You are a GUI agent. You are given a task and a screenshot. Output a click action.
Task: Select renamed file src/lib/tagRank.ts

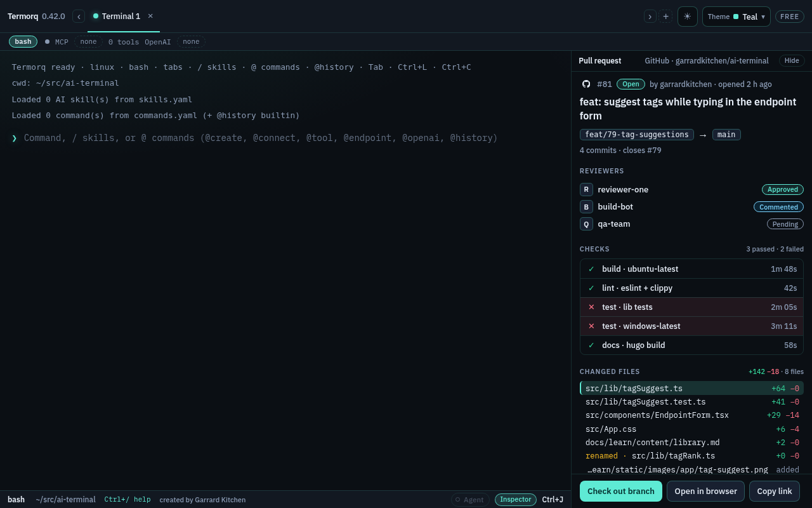coord(691,456)
